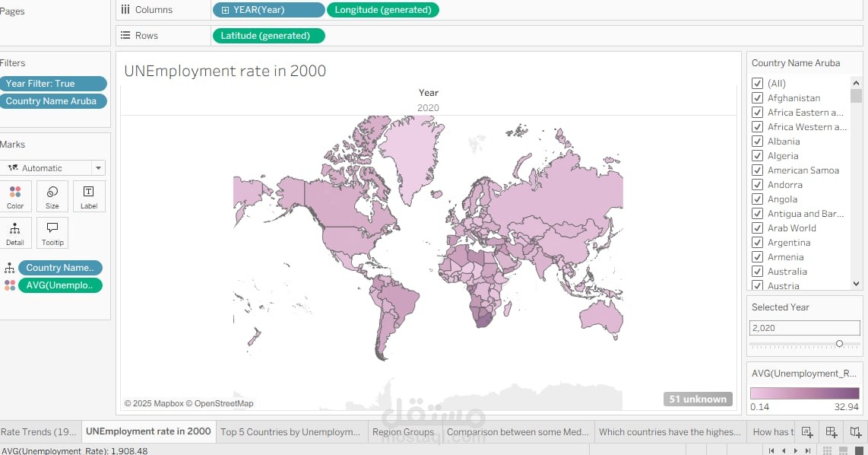Uncheck Andorra in country filter

coord(757,185)
